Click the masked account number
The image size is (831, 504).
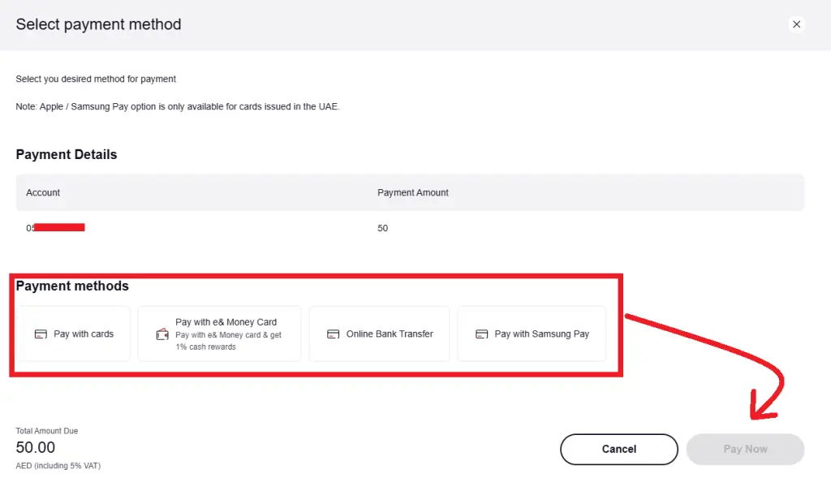pyautogui.click(x=55, y=227)
